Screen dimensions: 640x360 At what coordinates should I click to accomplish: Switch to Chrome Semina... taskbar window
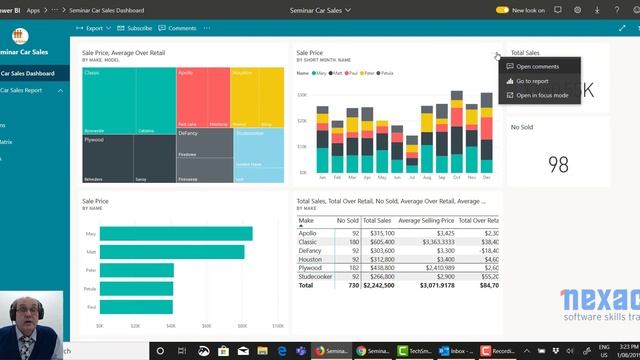(x=372, y=351)
